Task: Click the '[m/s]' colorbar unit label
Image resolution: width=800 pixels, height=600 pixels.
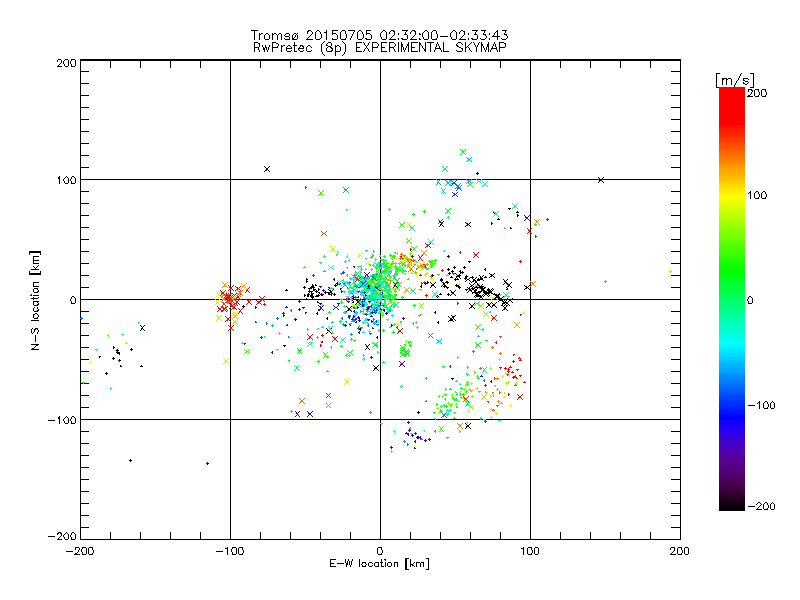Action: pos(735,80)
